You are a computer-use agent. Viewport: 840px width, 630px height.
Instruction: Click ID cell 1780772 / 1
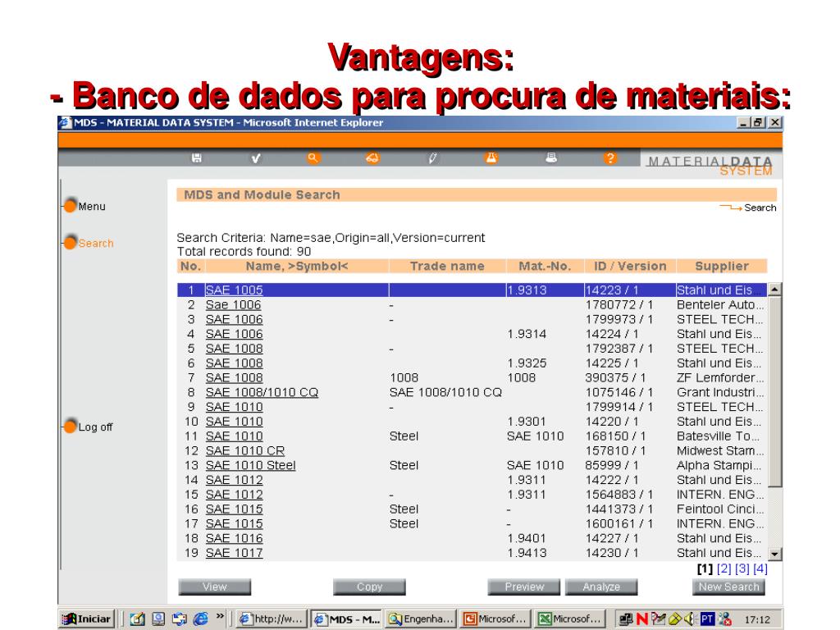[x=619, y=305]
